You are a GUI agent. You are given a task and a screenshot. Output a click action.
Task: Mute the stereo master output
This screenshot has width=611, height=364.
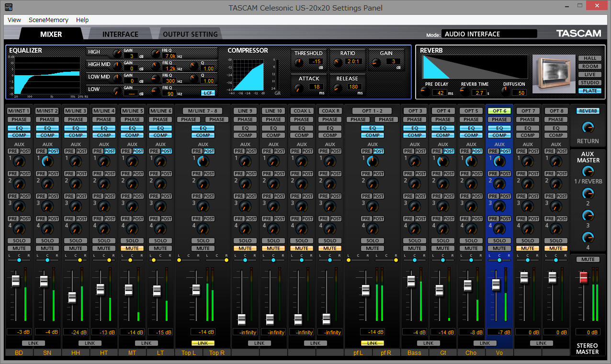[588, 260]
